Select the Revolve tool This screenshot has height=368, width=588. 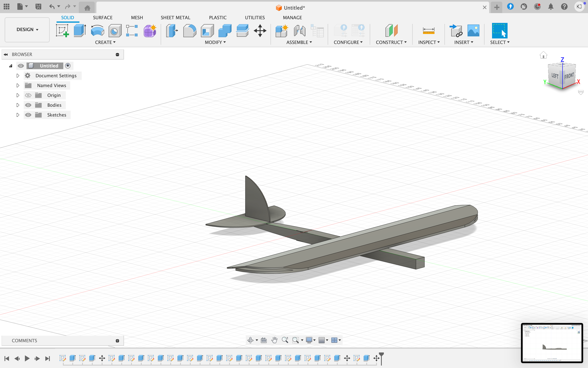click(97, 31)
